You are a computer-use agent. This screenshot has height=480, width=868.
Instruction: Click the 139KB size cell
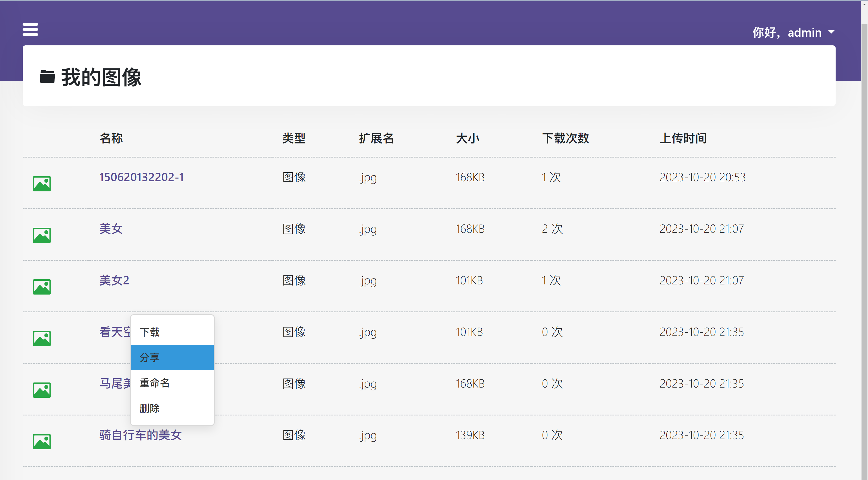click(x=470, y=435)
